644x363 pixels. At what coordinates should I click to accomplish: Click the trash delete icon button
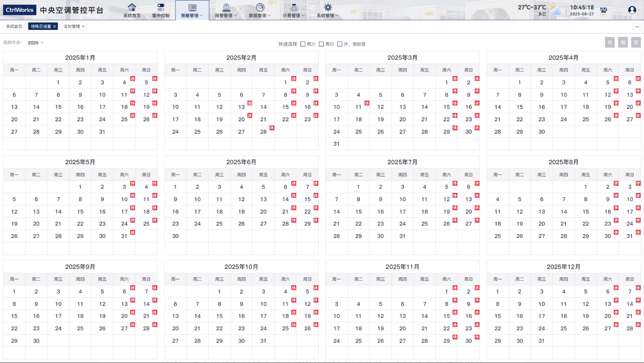coord(636,42)
